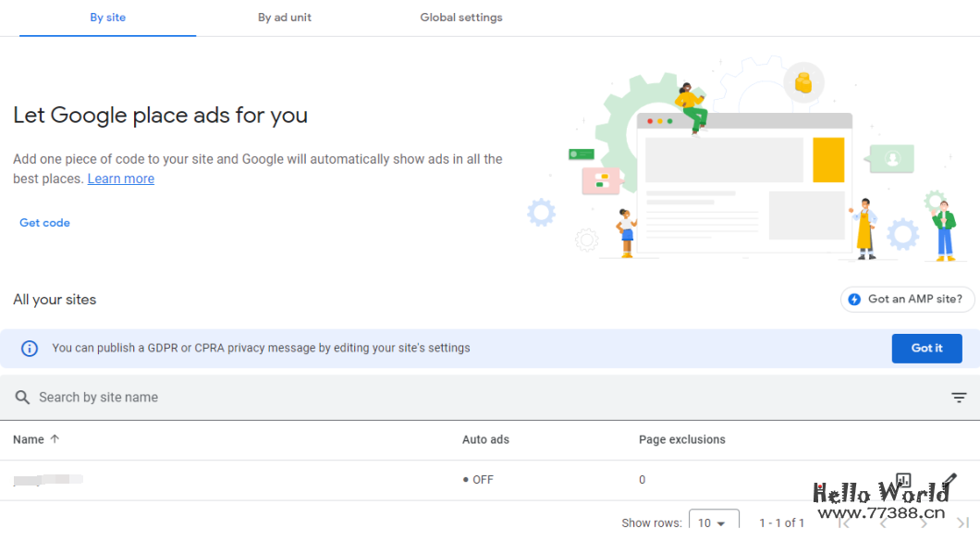
Task: Open the filter icon above the site list
Action: [x=959, y=397]
